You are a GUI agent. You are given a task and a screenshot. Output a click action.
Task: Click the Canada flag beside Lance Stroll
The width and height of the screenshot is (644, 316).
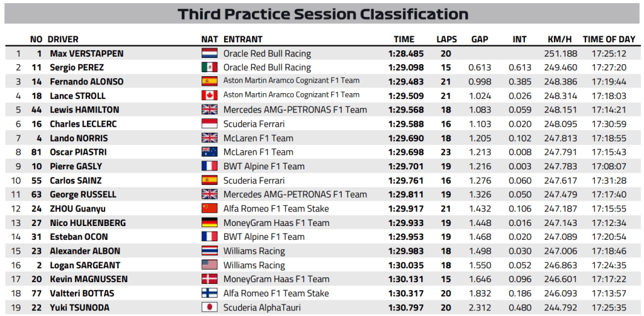click(x=209, y=96)
